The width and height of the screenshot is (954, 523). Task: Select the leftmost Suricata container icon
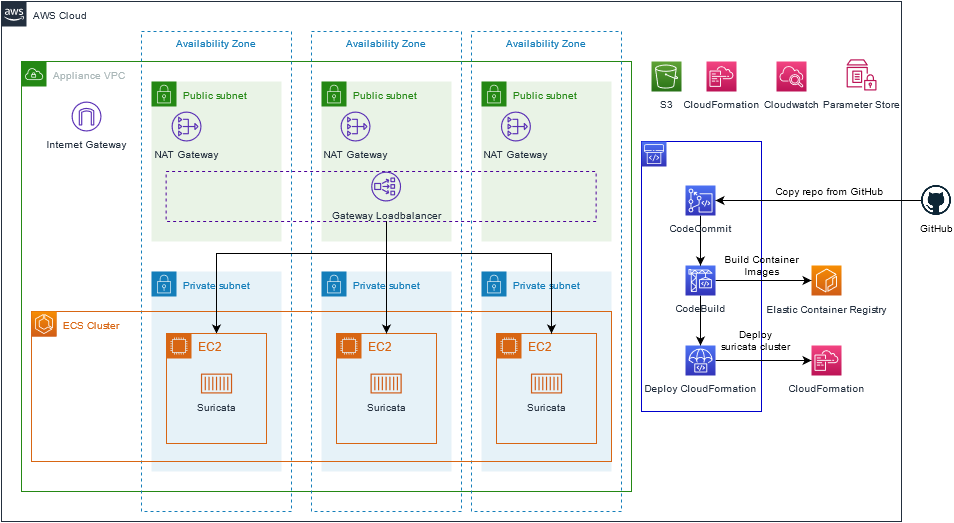pos(216,384)
